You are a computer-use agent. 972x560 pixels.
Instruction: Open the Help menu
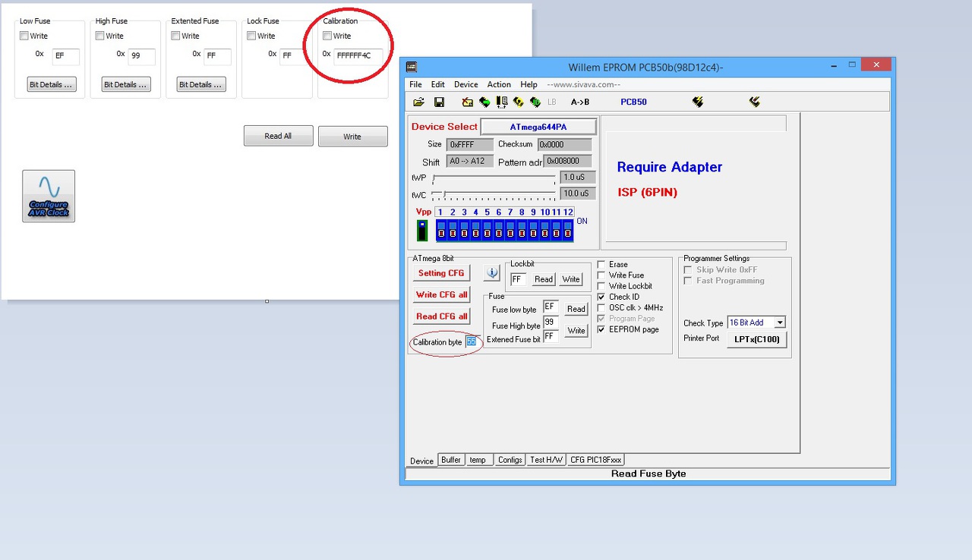coord(529,84)
